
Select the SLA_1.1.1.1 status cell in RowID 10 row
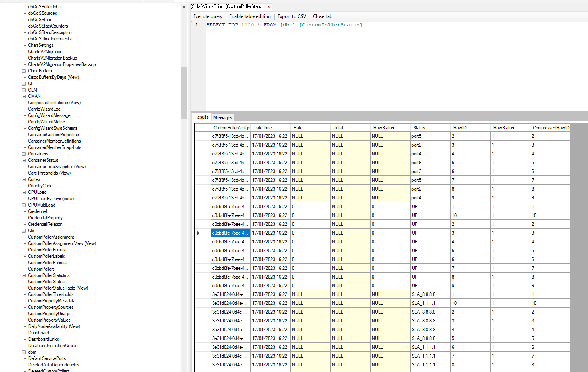pyautogui.click(x=423, y=303)
